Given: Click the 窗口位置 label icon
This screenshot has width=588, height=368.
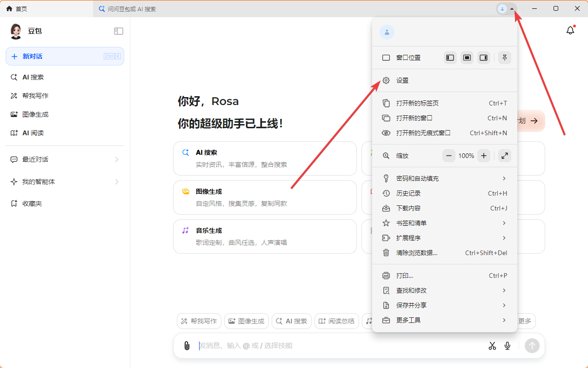Looking at the screenshot, I should pyautogui.click(x=386, y=58).
